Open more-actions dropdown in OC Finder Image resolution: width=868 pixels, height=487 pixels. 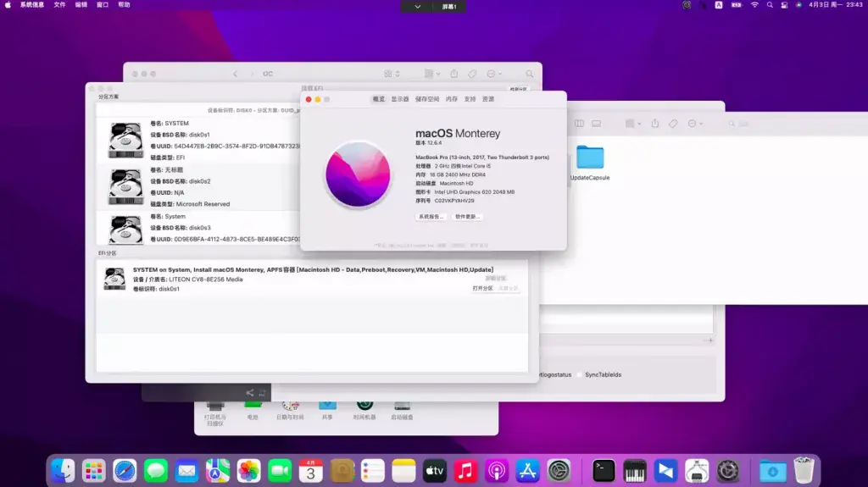494,74
